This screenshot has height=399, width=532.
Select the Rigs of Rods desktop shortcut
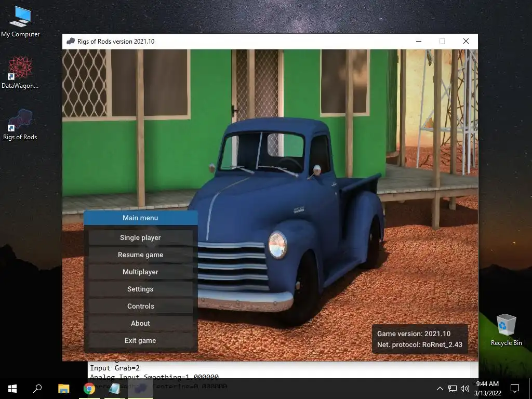click(20, 125)
